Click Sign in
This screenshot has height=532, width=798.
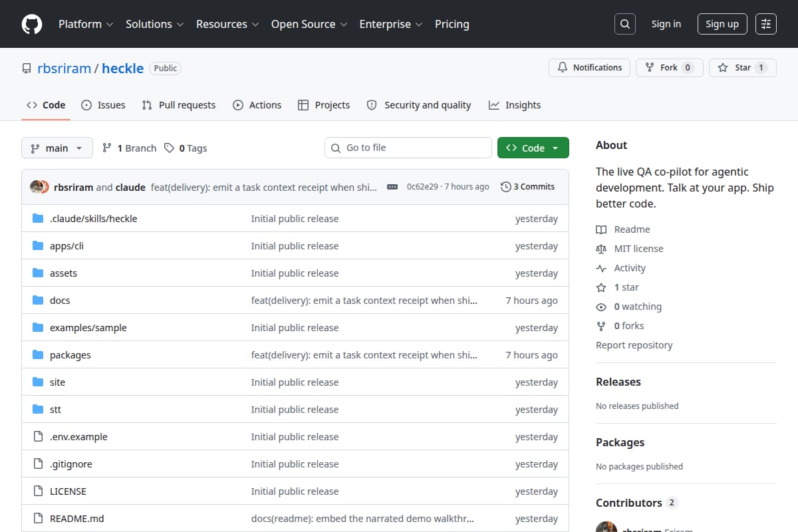click(x=666, y=24)
